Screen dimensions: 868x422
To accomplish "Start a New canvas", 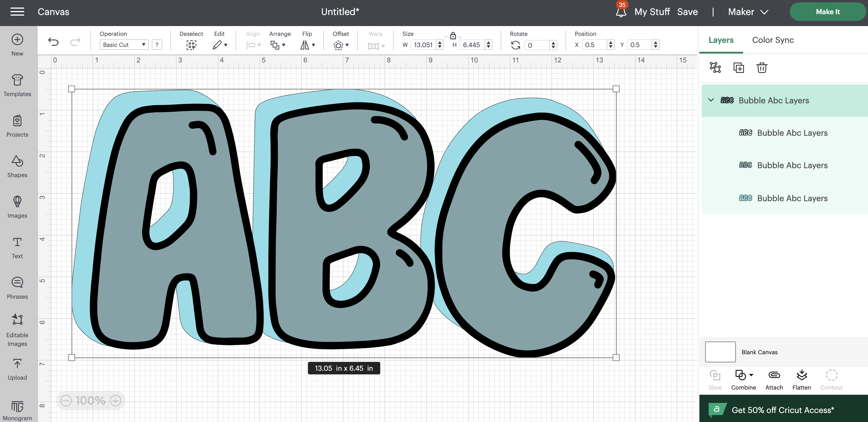I will click(17, 45).
